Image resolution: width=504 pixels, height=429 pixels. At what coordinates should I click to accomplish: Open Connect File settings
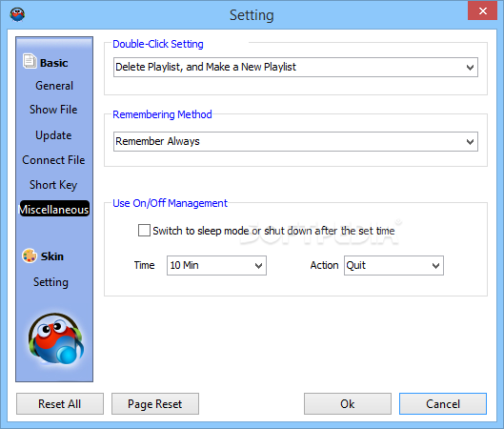pos(53,160)
